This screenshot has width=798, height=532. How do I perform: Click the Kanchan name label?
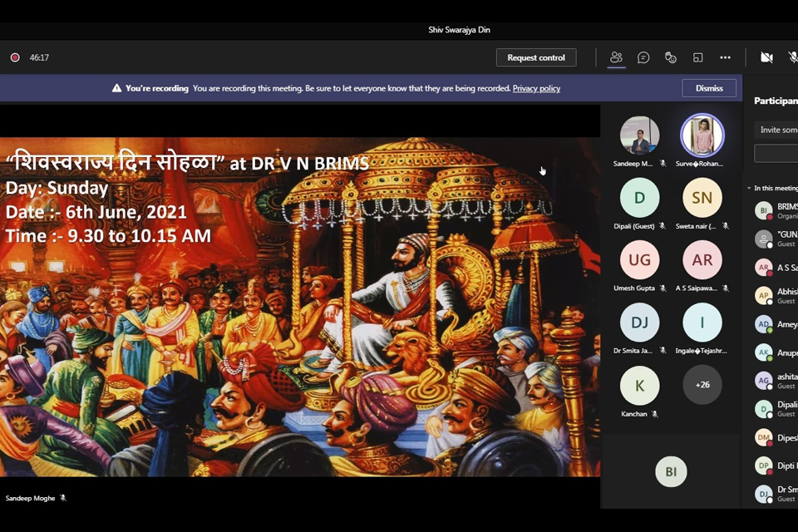click(x=634, y=414)
